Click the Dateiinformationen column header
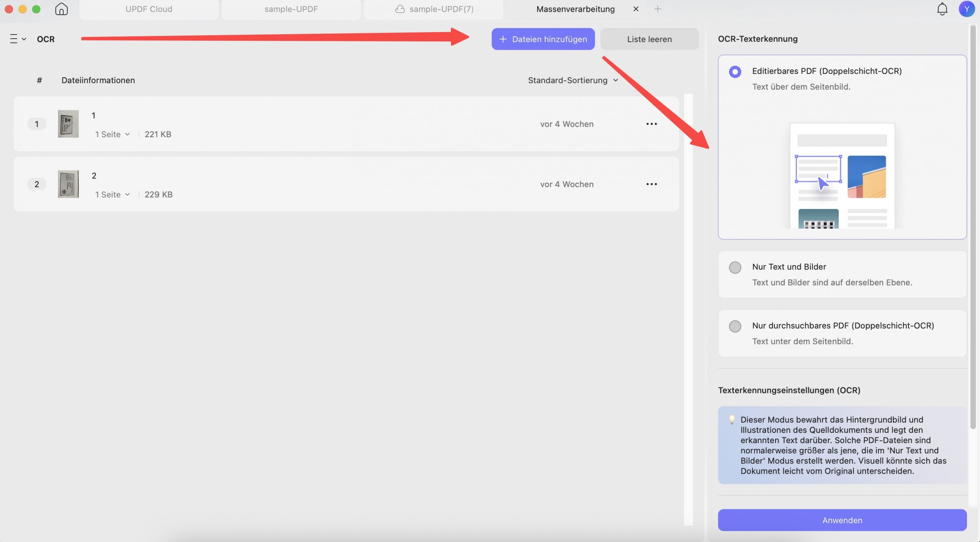 point(98,80)
